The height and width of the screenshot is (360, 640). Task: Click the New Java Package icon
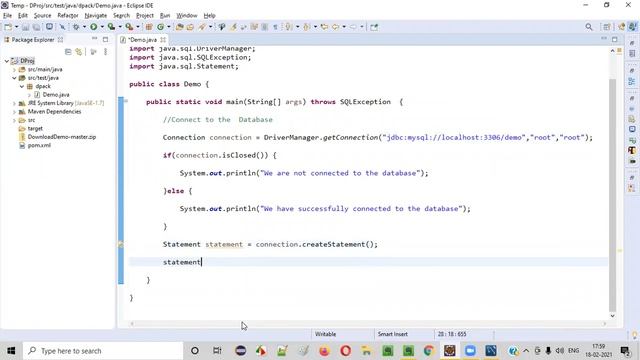pyautogui.click(x=149, y=27)
